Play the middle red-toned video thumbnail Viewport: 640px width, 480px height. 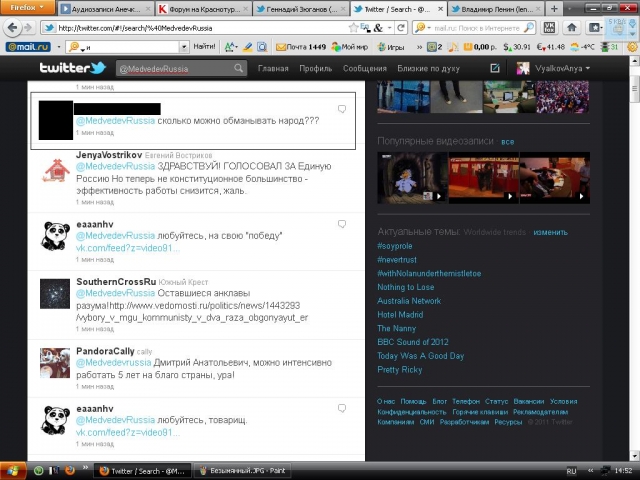(484, 178)
